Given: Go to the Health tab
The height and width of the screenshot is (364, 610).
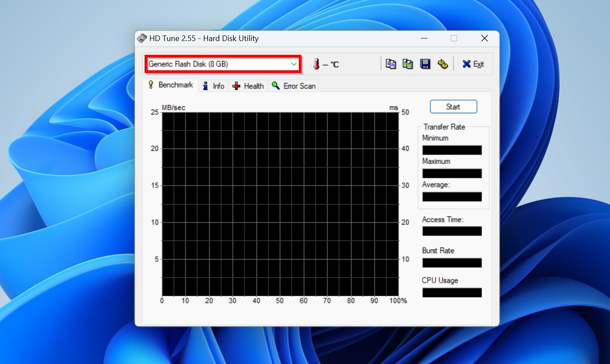Looking at the screenshot, I should pyautogui.click(x=248, y=86).
